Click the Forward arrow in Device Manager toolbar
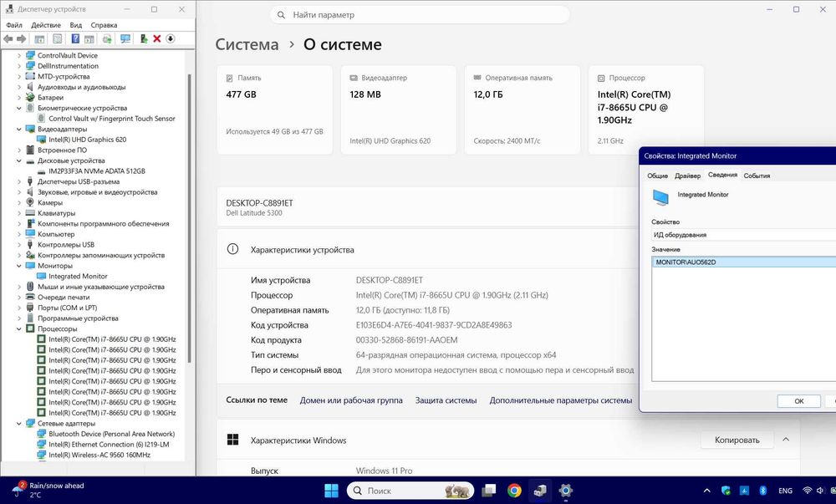 pyautogui.click(x=22, y=39)
